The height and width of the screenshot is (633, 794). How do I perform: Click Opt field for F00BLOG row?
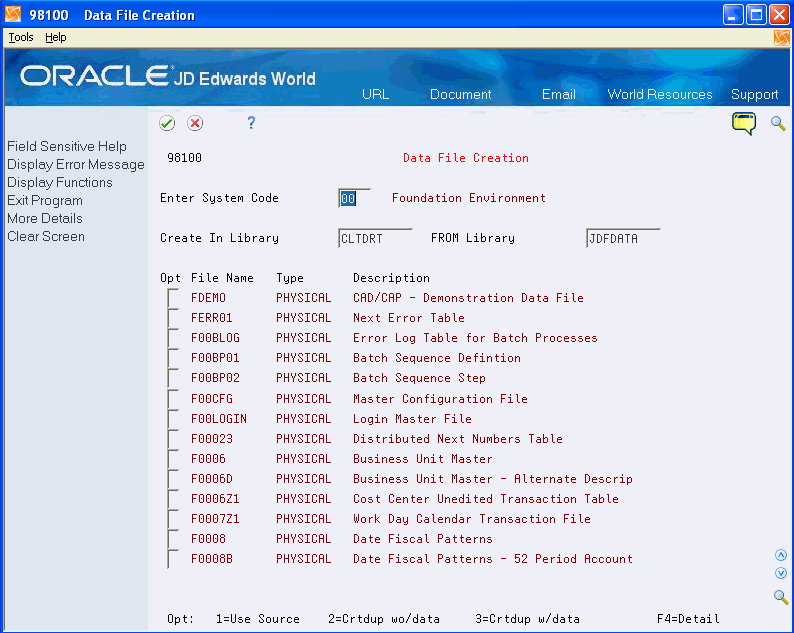pyautogui.click(x=173, y=338)
